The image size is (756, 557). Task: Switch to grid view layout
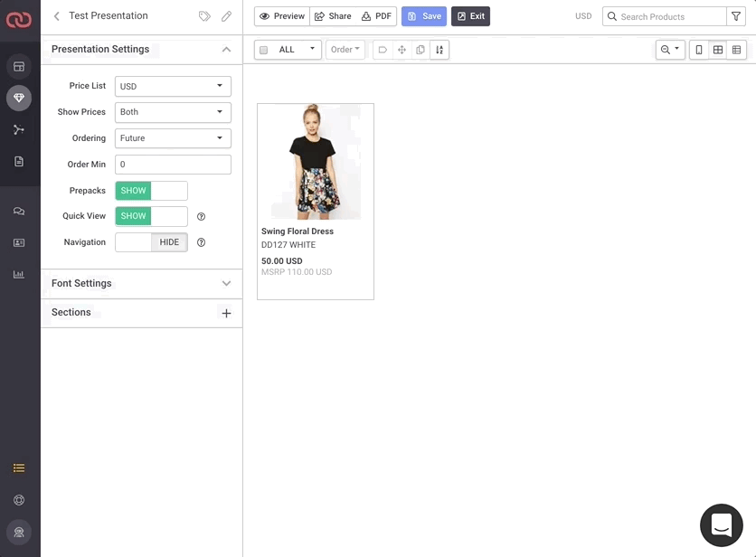pos(718,50)
